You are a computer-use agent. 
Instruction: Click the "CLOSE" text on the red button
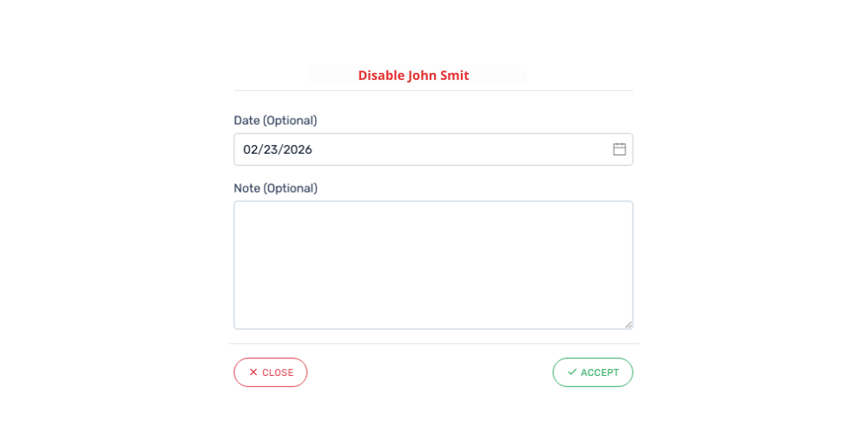pos(278,372)
